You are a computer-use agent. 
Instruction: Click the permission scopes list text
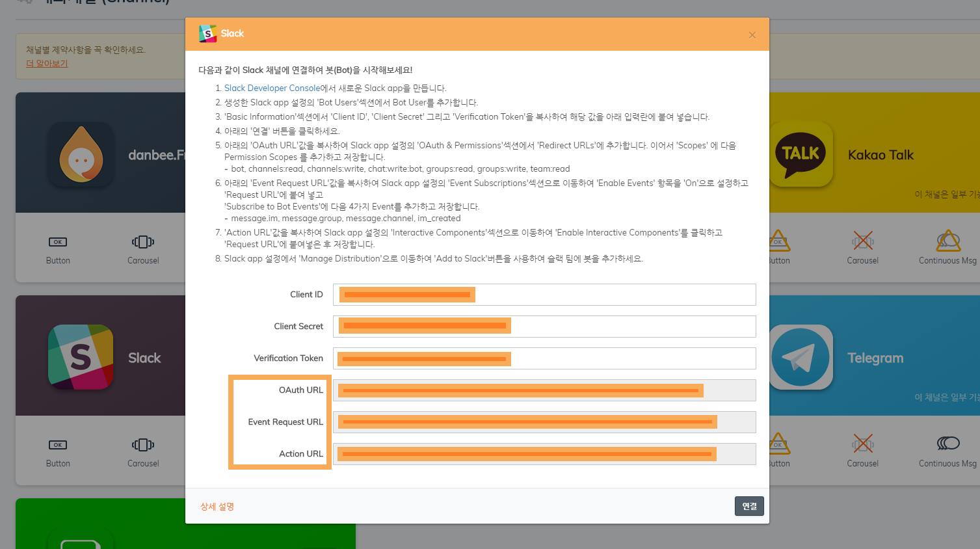[397, 169]
